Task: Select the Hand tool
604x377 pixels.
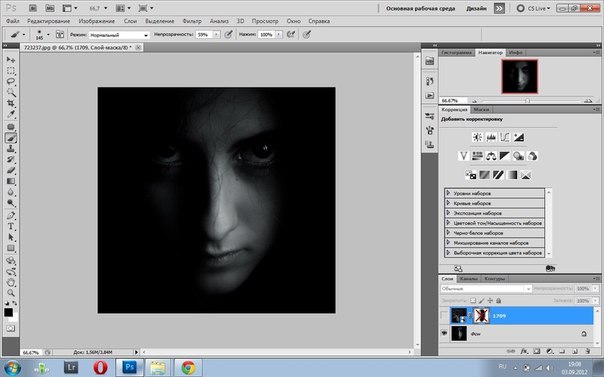Action: [11, 282]
